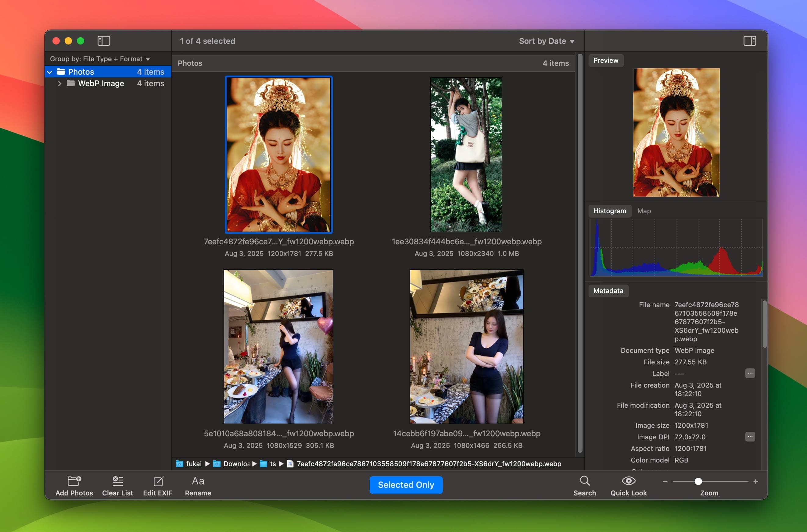Click the Clear List icon
This screenshot has height=532, width=807.
click(117, 481)
